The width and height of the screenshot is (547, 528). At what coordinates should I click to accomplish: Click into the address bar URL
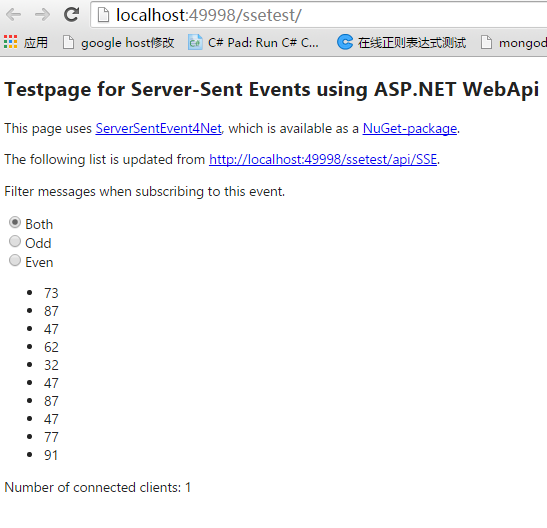point(209,15)
